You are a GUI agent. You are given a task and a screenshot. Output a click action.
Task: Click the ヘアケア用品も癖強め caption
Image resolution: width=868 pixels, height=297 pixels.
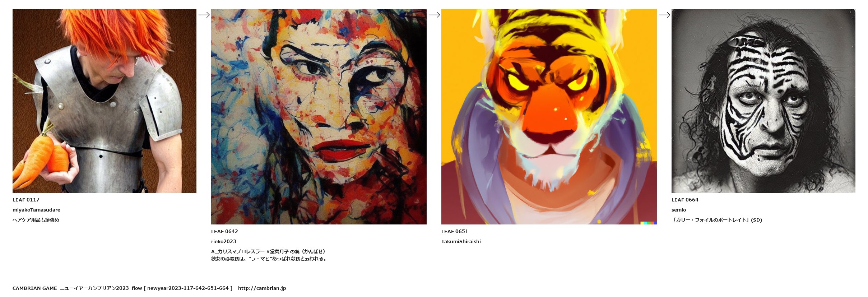[36, 220]
